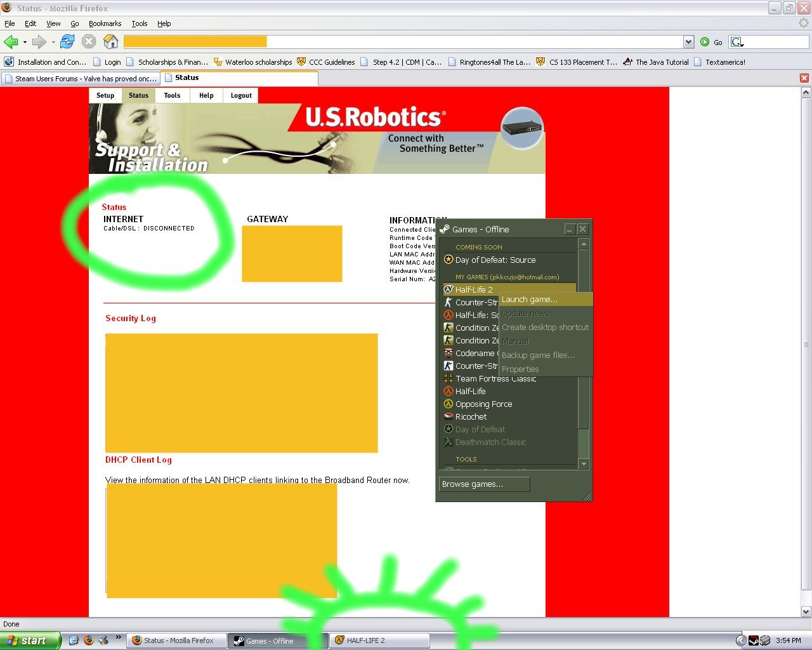Image resolution: width=812 pixels, height=650 pixels.
Task: Expand the search engine selector dropdown
Action: pyautogui.click(x=737, y=43)
